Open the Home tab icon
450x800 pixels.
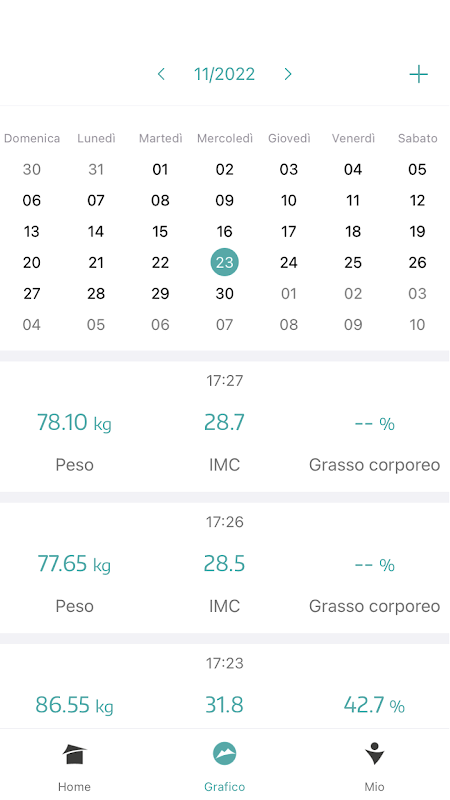74,754
